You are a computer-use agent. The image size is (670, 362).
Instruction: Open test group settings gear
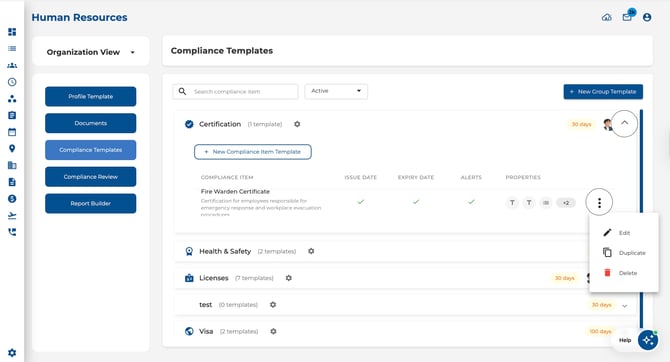[273, 305]
